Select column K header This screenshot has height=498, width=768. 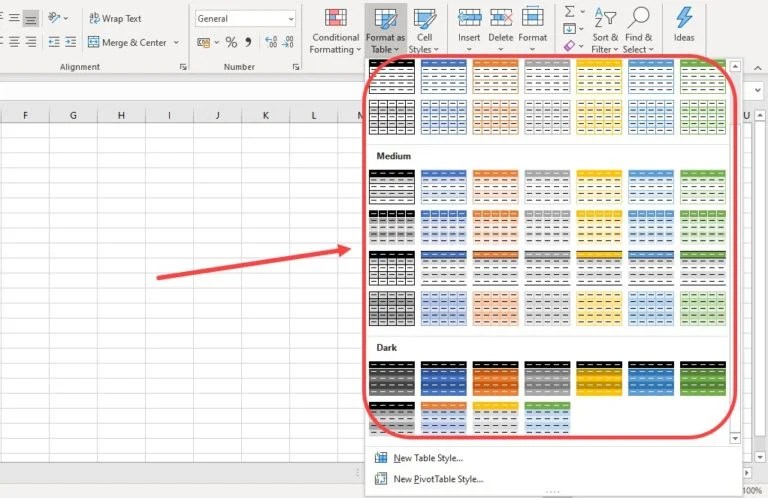pos(265,116)
